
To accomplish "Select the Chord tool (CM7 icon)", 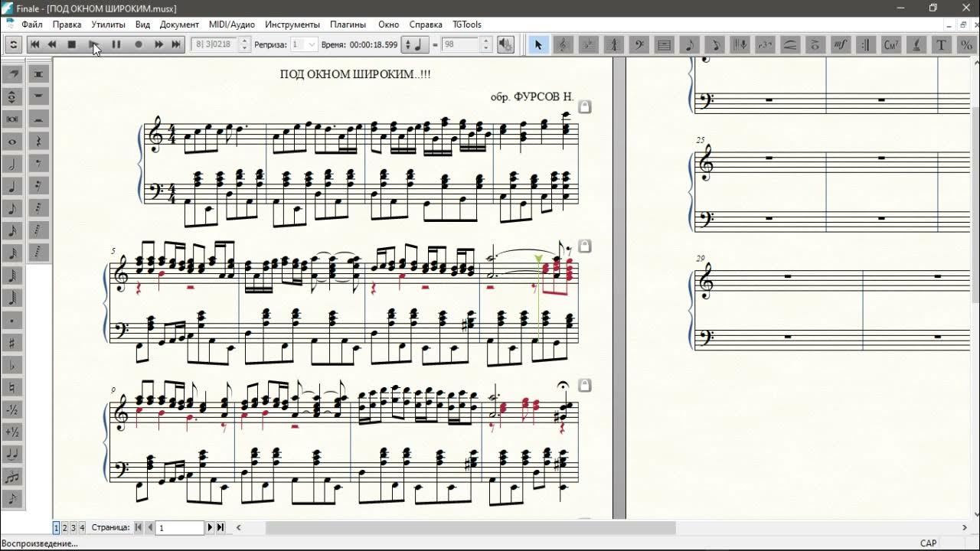I will (892, 44).
